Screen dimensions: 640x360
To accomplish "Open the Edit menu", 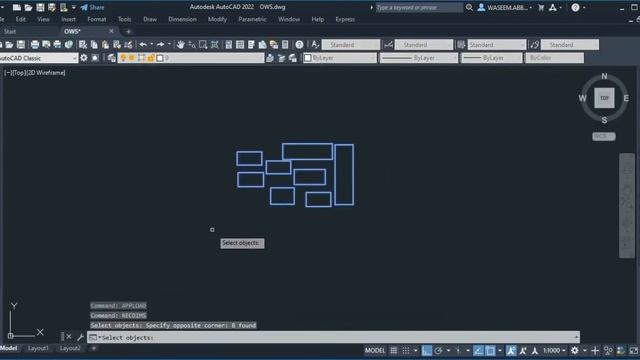I will tap(20, 19).
